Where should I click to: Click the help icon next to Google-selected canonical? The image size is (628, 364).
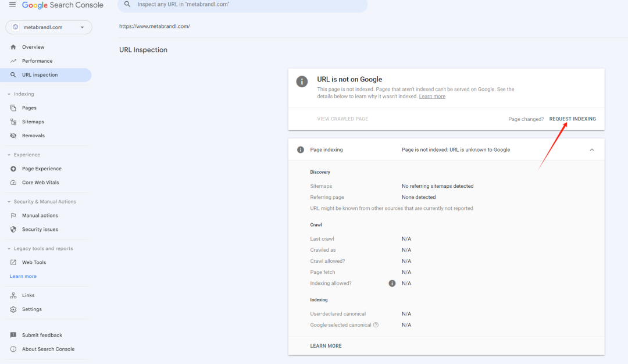coord(376,325)
